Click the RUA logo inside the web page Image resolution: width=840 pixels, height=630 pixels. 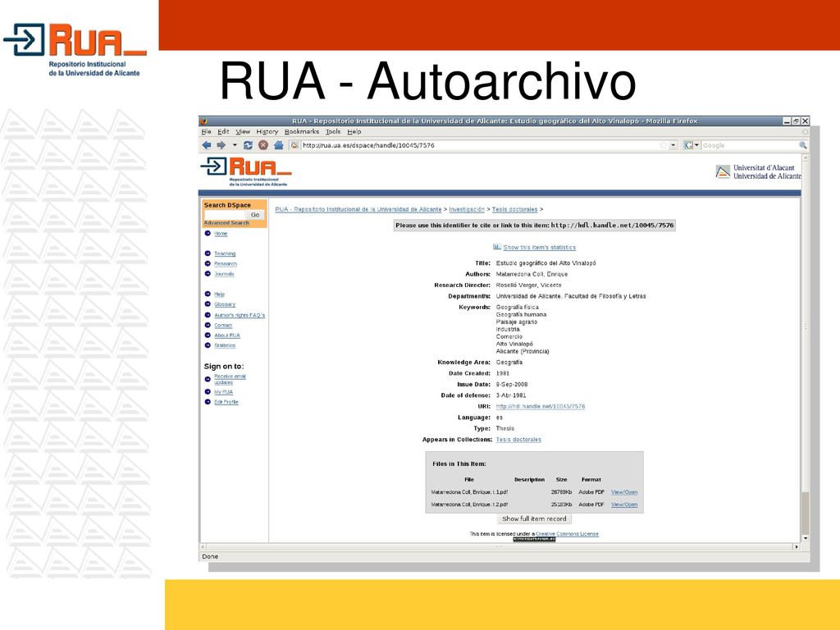click(246, 171)
